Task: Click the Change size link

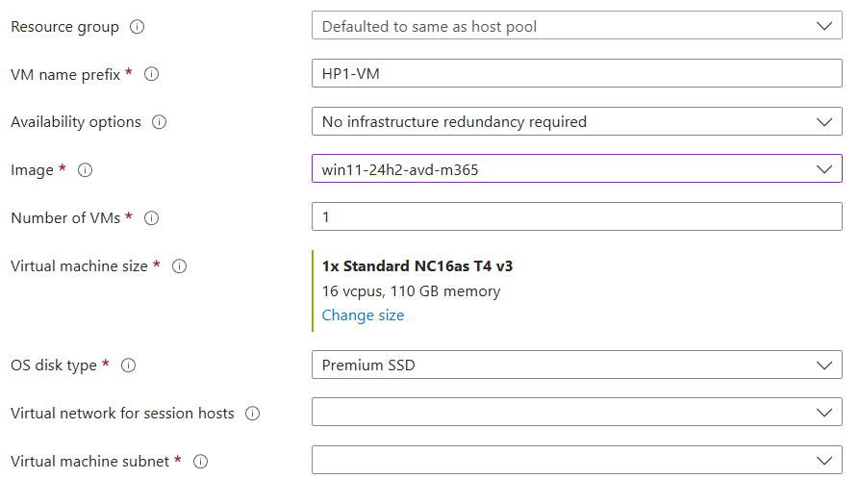Action: [363, 315]
